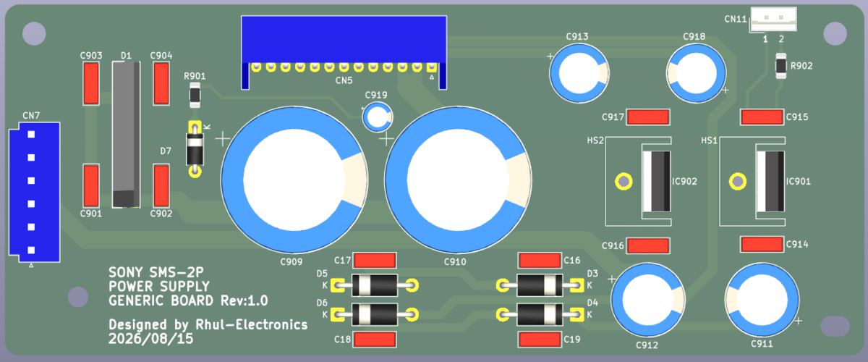Image resolution: width=868 pixels, height=362 pixels.
Task: Click the D7 diode
Action: tap(194, 148)
